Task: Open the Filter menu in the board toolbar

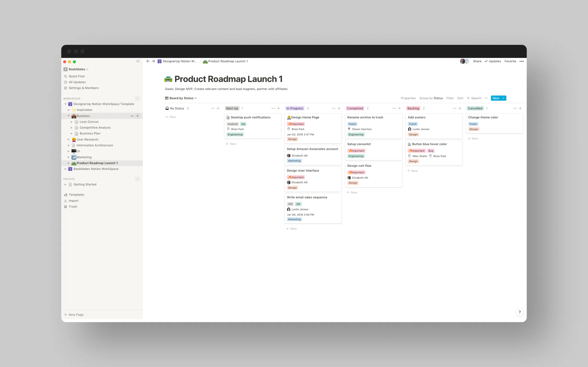Action: pyautogui.click(x=450, y=98)
